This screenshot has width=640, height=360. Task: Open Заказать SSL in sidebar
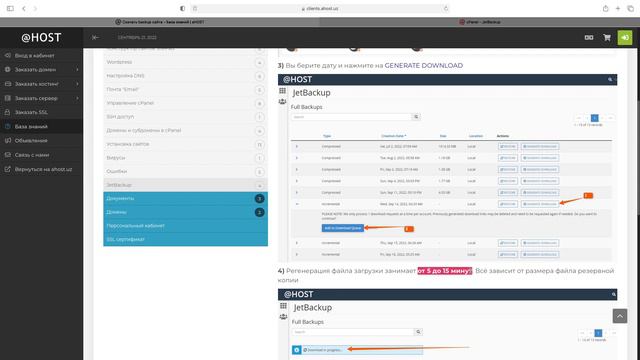click(x=41, y=112)
